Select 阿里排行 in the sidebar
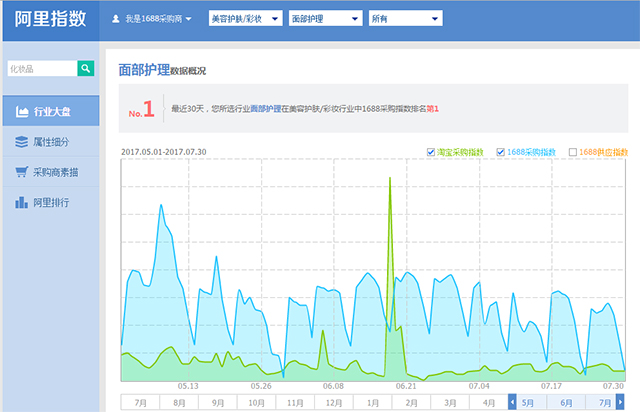 tap(51, 202)
